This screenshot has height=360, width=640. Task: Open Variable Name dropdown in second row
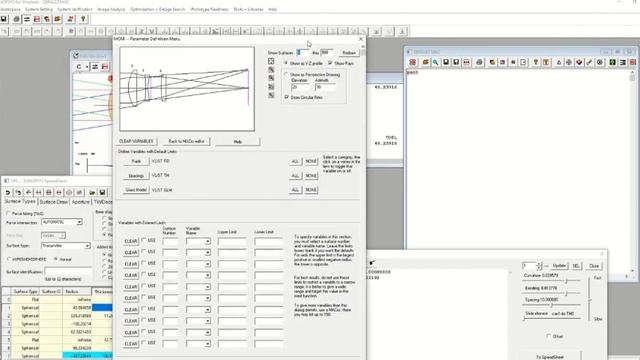pos(207,253)
